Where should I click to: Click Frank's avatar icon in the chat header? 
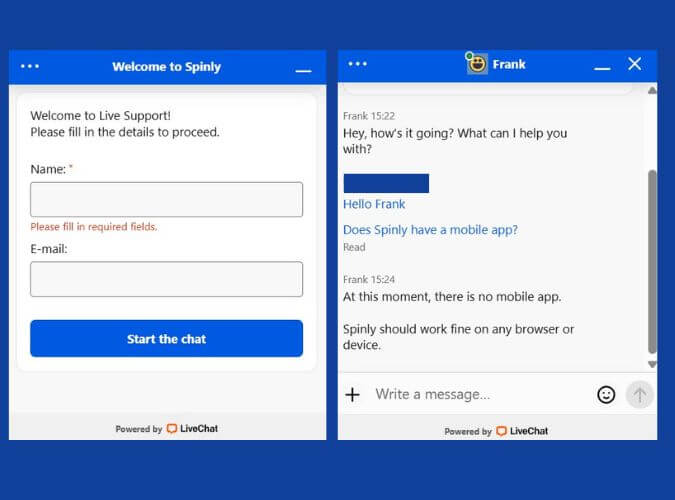(477, 64)
